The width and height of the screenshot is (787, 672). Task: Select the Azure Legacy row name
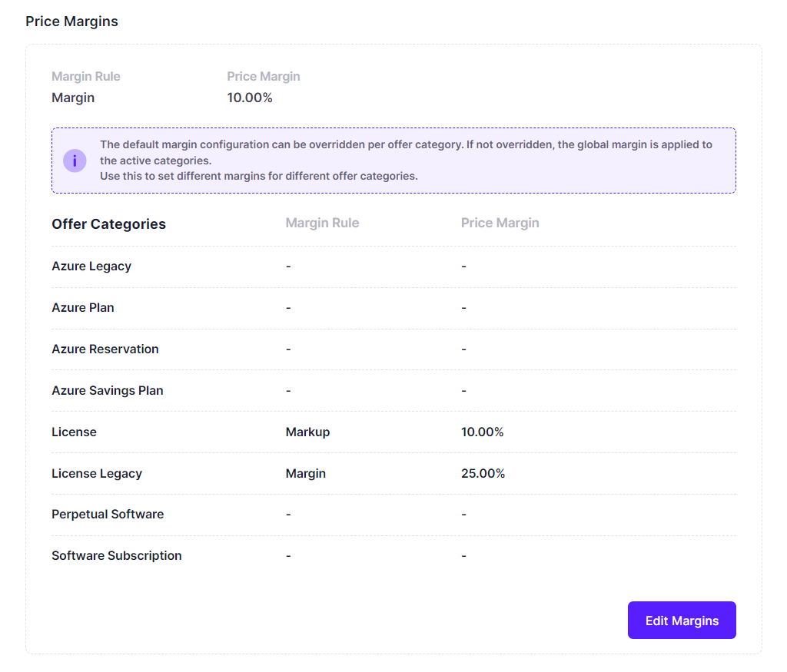point(91,266)
